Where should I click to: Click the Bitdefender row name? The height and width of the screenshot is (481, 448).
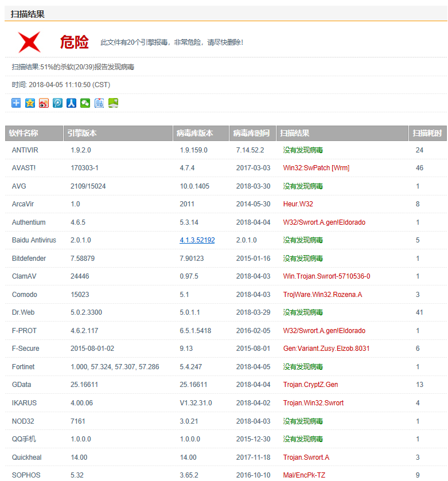point(29,259)
